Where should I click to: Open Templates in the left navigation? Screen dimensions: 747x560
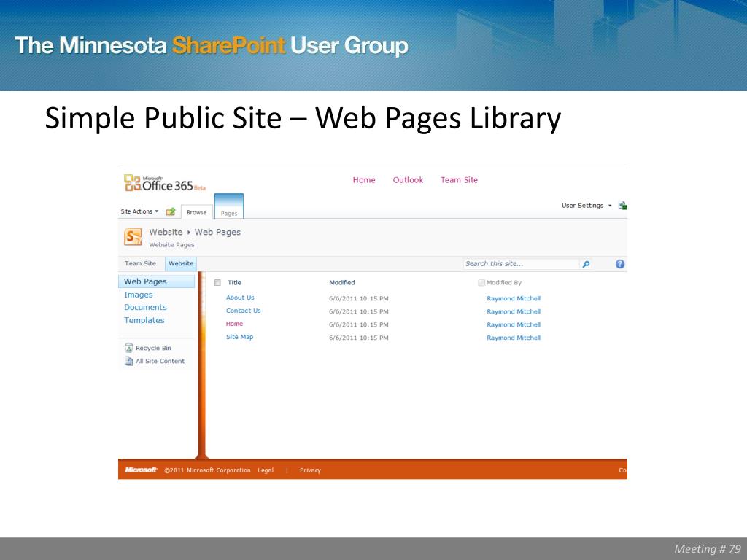click(x=144, y=321)
